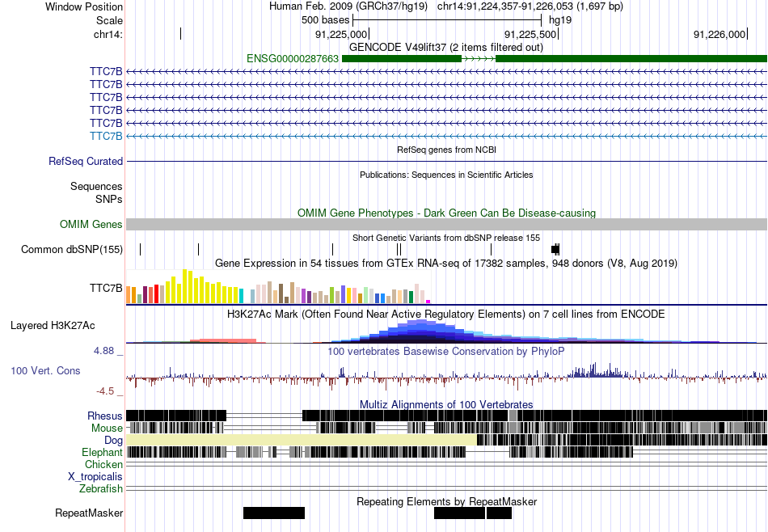
Task: Click the ENSG00000287663 gene label
Action: 293,59
